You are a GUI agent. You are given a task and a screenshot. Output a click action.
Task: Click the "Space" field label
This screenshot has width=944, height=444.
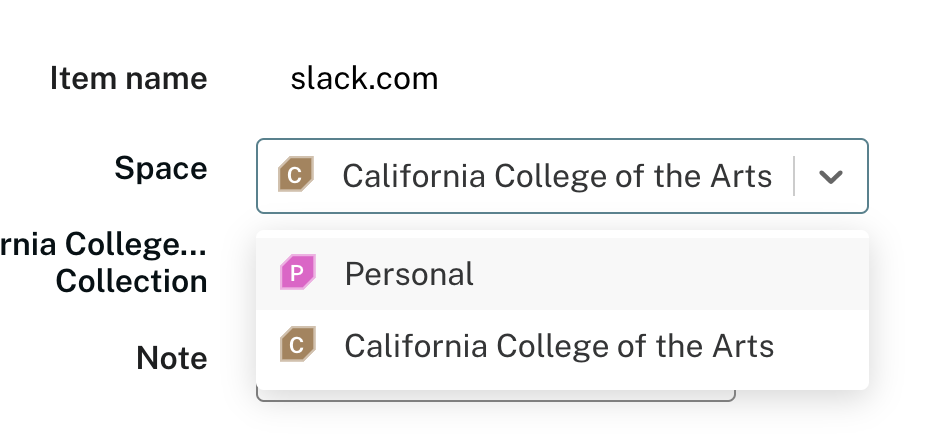(x=161, y=167)
